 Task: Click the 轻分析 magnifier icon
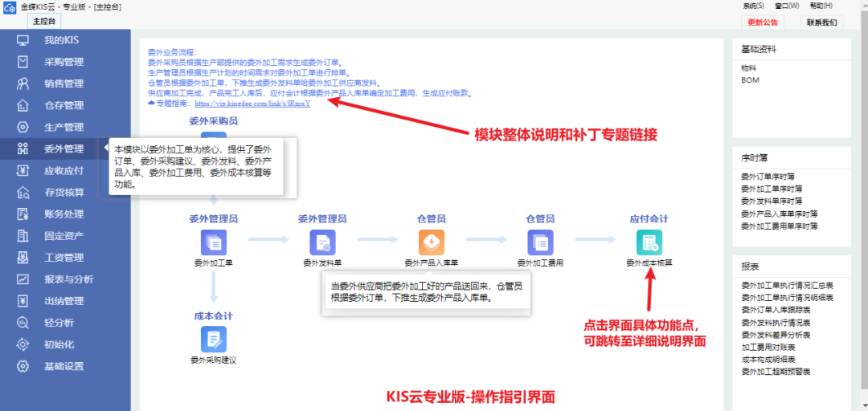pos(23,323)
